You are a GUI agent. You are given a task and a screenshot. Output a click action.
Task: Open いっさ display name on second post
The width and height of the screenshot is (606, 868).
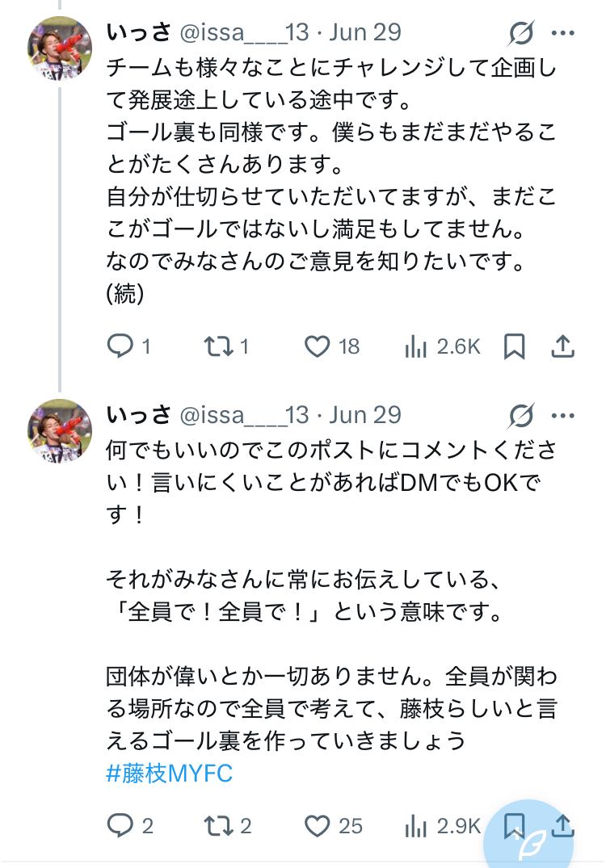(x=138, y=415)
